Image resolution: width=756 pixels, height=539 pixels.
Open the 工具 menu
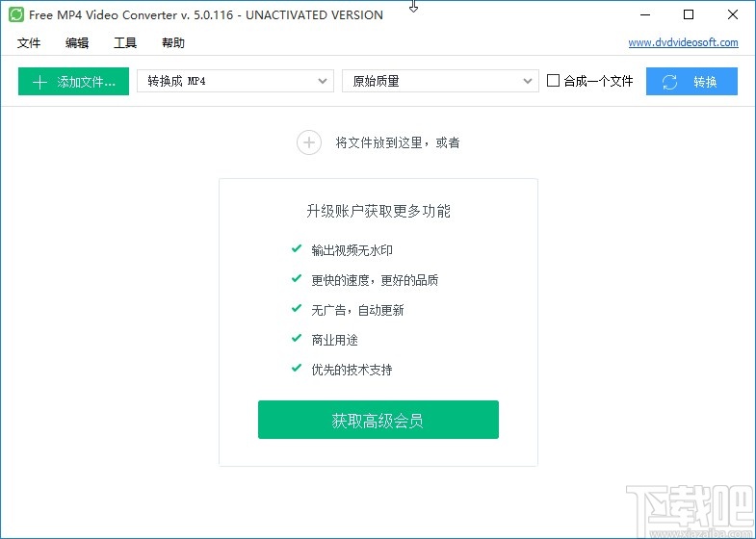click(x=125, y=43)
